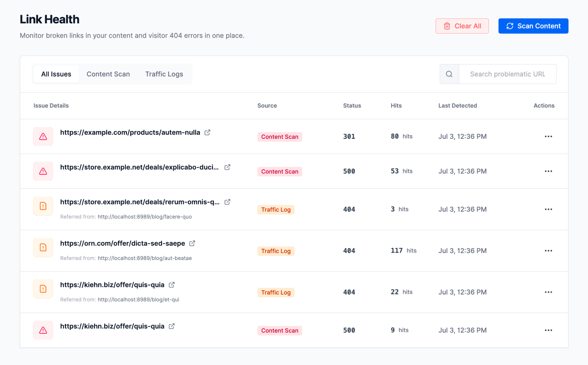Open the store.example.net/deals/rerum-omnis URL

[140, 202]
